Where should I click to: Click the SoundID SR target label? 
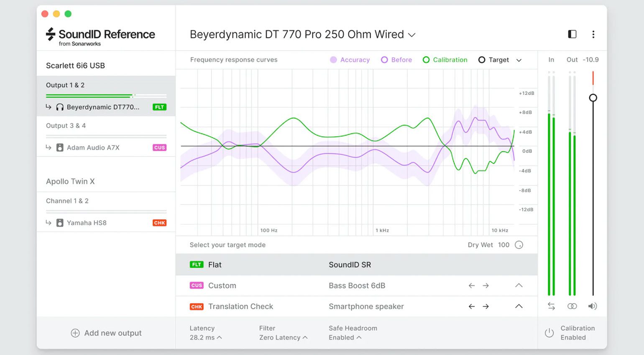350,265
